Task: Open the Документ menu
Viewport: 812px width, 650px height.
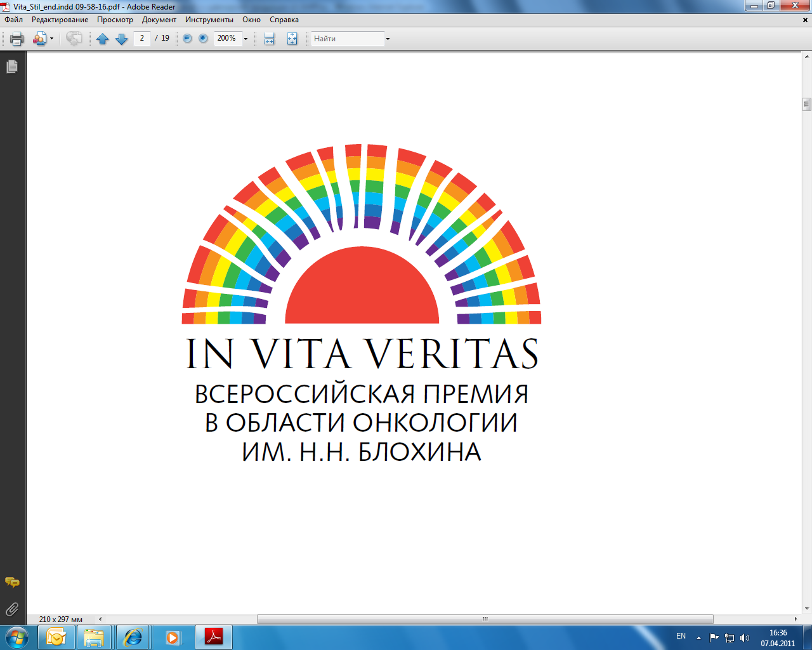Action: (x=159, y=20)
